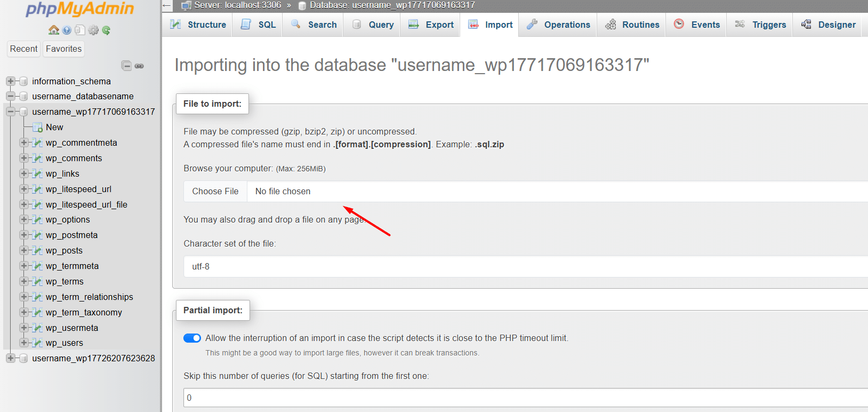The width and height of the screenshot is (868, 412).
Task: Open the Structure tab
Action: [x=197, y=25]
